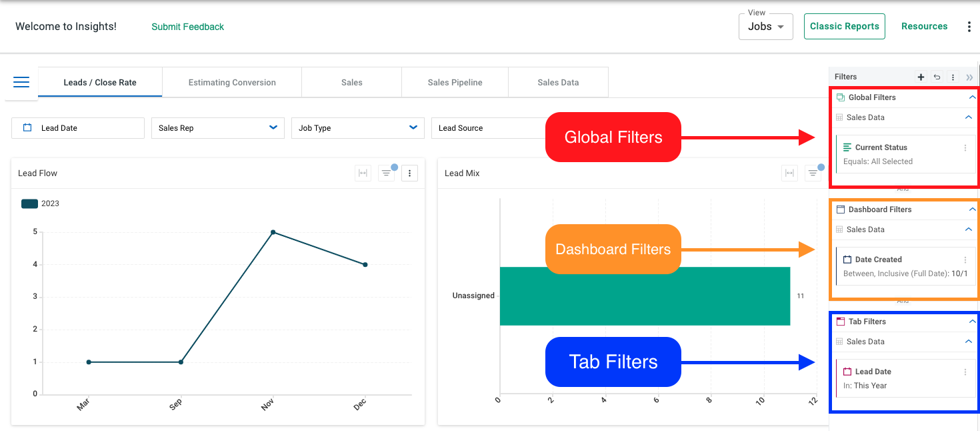Viewport: 980px width, 431px height.
Task: Click 'Equals: All Selected' filter value
Action: [878, 161]
